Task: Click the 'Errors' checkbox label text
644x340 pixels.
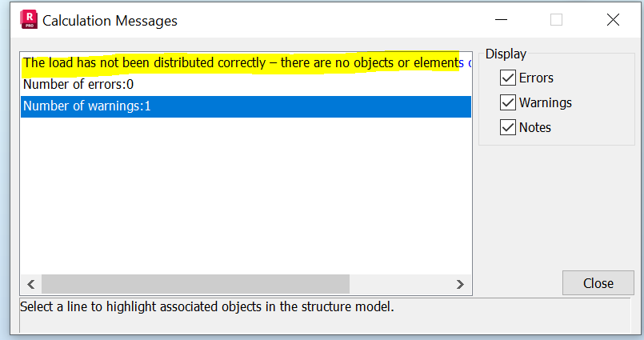Action: point(536,78)
